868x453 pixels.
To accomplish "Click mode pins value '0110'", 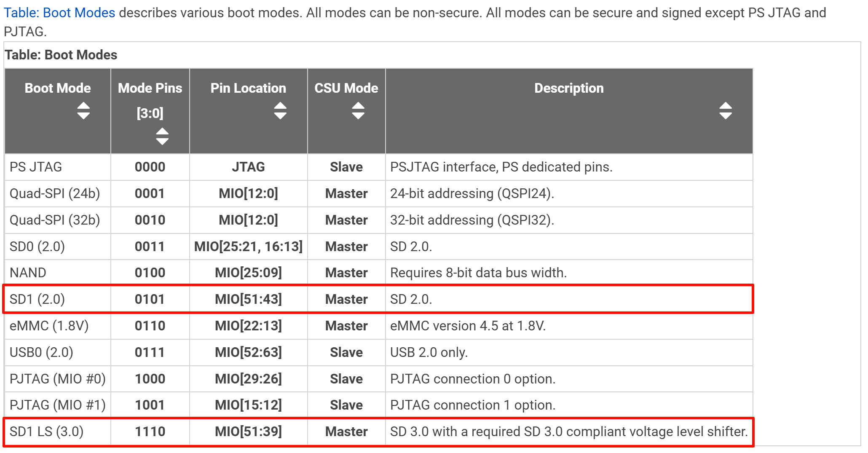I will point(150,326).
